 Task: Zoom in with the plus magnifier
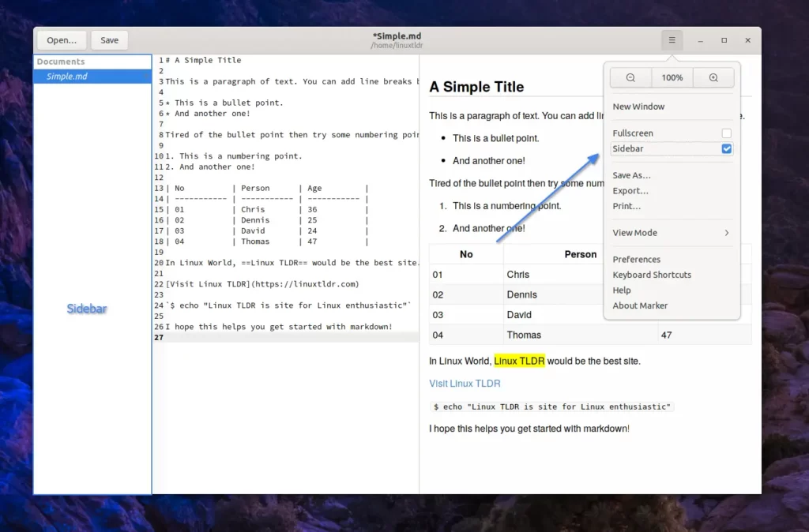click(713, 78)
